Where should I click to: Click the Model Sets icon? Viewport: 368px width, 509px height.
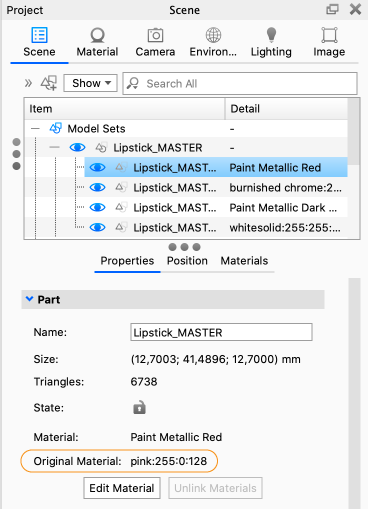56,128
